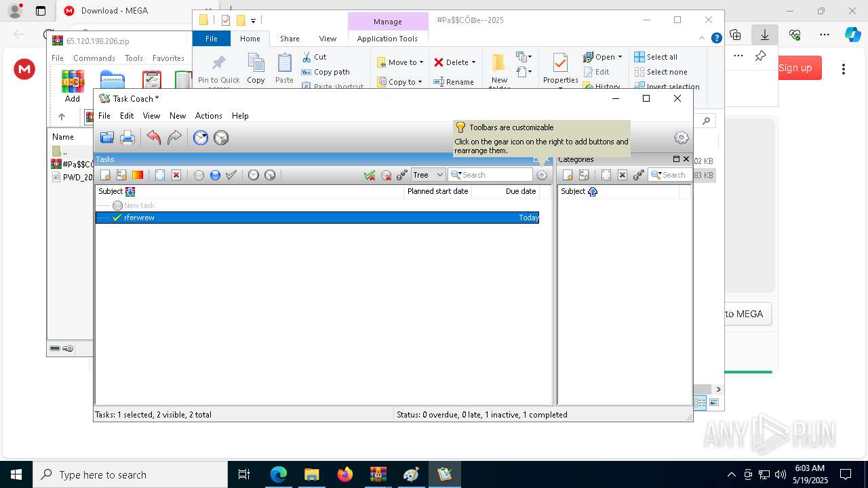Switch to Share tab in File Explorer
Viewport: 868px width, 488px height.
[290, 39]
